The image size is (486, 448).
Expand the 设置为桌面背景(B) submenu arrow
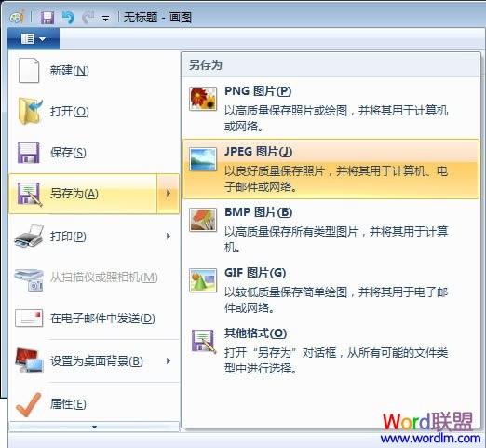click(169, 360)
